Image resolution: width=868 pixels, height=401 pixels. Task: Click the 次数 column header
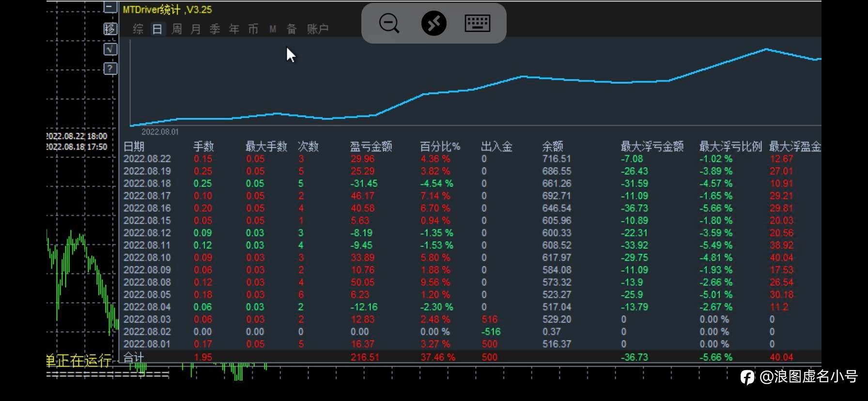(308, 146)
